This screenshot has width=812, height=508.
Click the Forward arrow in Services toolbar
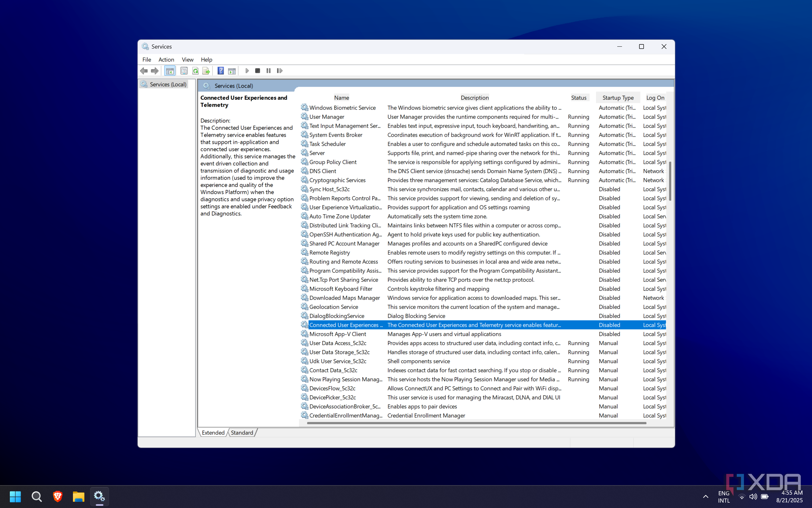155,70
